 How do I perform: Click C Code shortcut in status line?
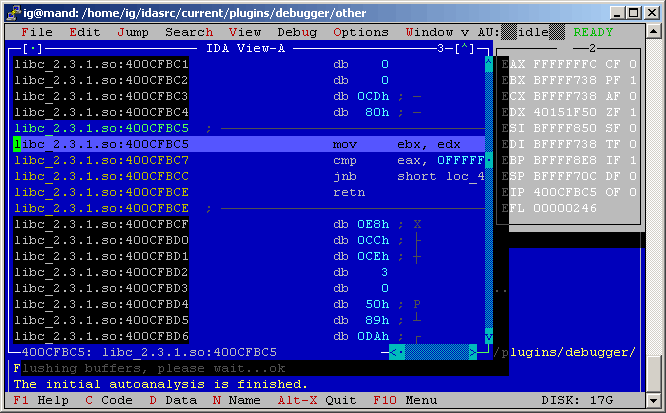coord(109,400)
